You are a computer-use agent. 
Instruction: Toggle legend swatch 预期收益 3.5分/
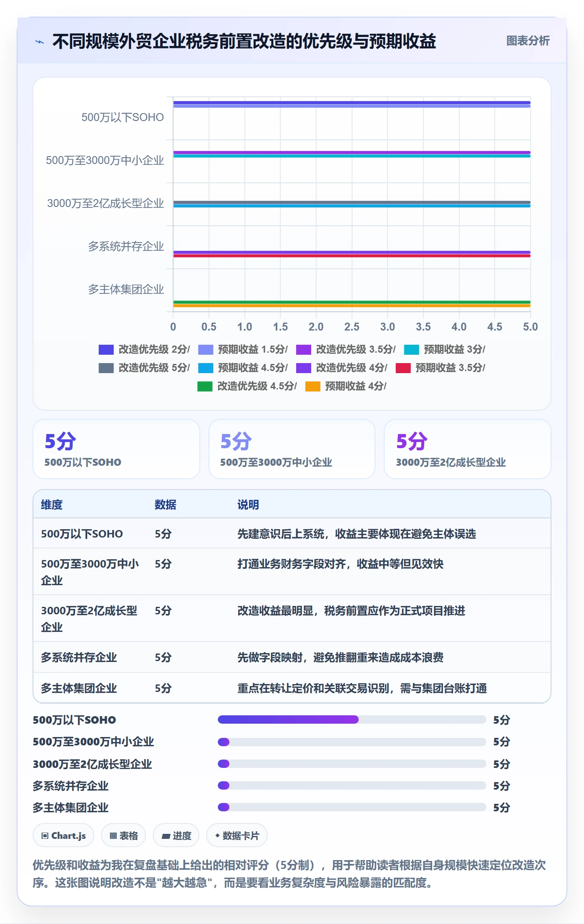403,368
